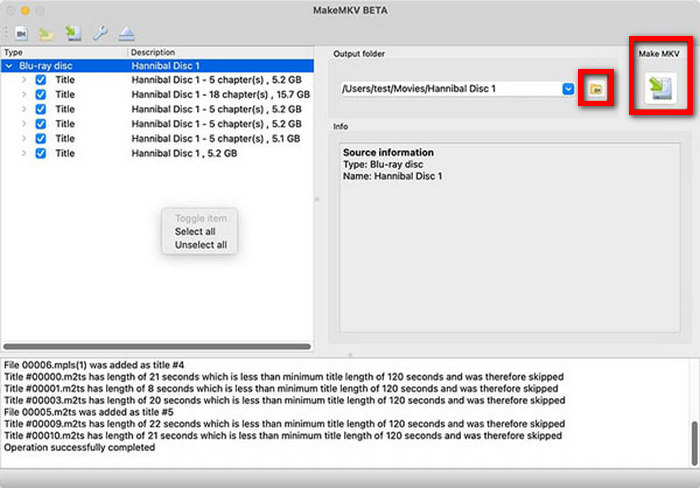This screenshot has height=488, width=700.
Task: Eject the disc using the eject icon
Action: (x=129, y=33)
